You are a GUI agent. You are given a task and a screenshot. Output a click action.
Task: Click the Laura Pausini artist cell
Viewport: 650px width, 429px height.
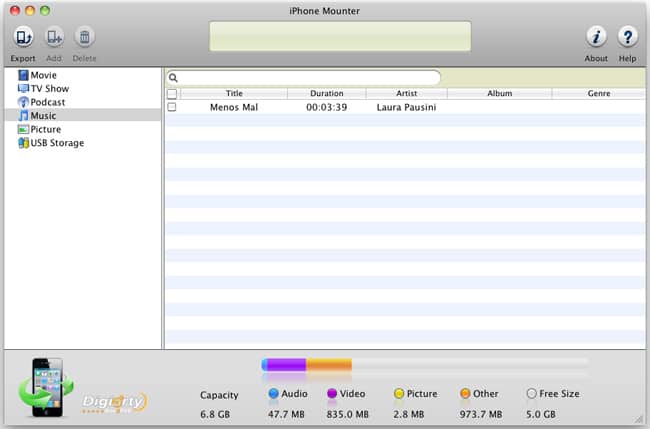pyautogui.click(x=406, y=107)
